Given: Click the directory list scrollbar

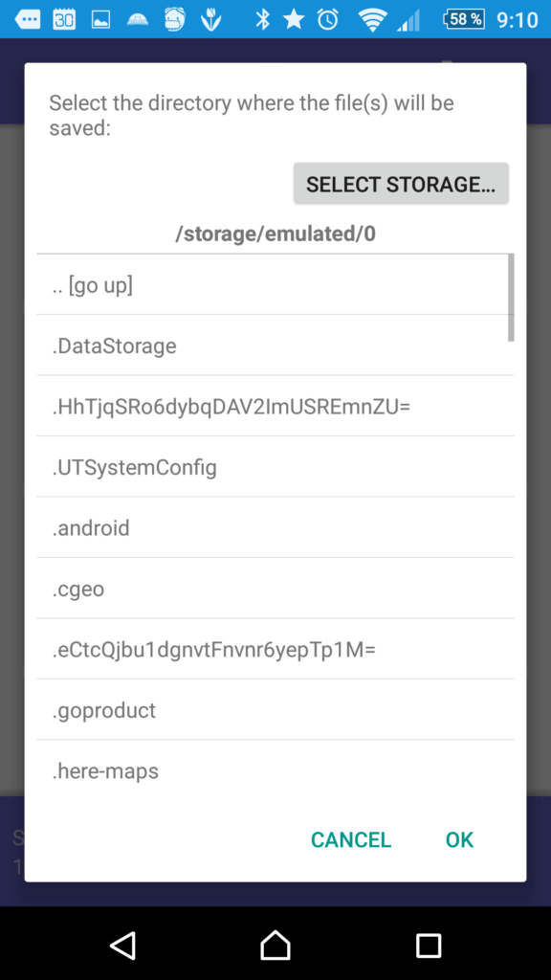Looking at the screenshot, I should click(511, 298).
